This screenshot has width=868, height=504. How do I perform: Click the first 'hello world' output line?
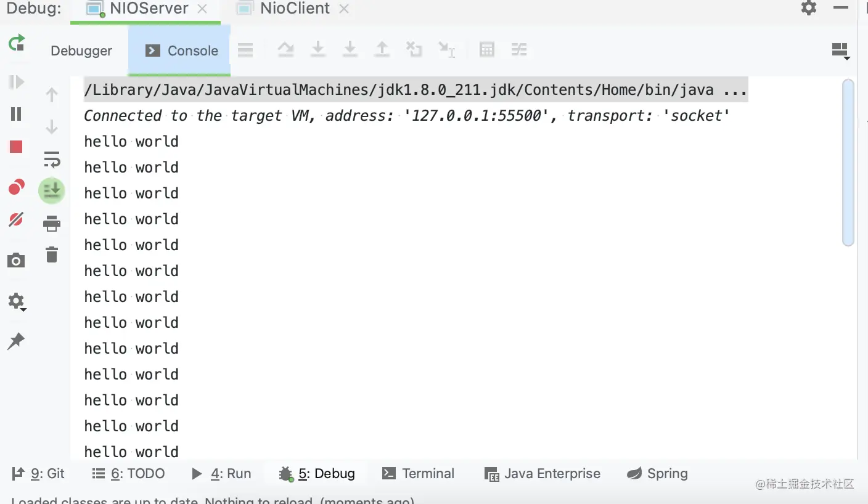131,142
